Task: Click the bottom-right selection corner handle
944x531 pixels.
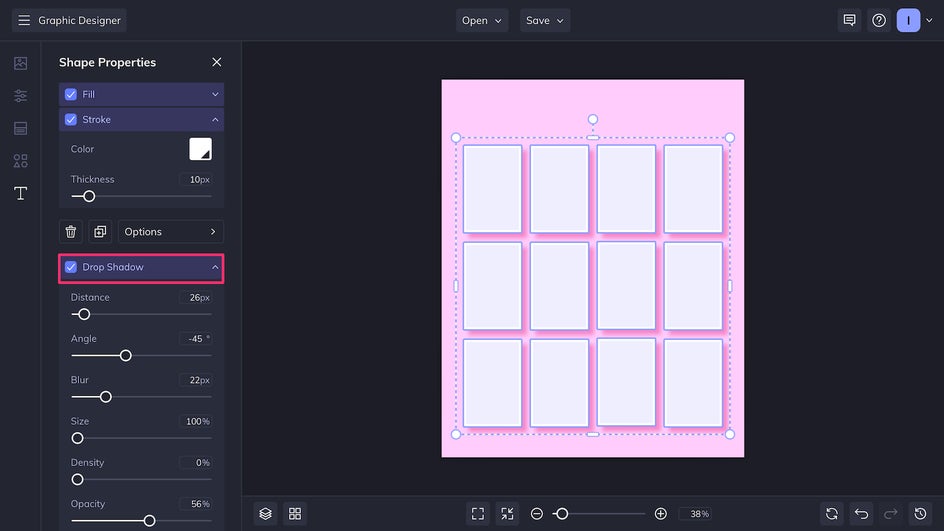Action: (730, 434)
